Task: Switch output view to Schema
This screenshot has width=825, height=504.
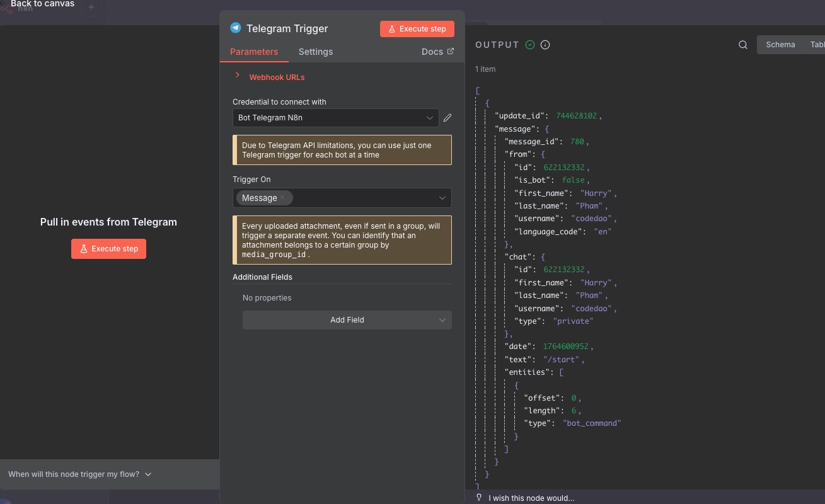Action: coord(780,45)
